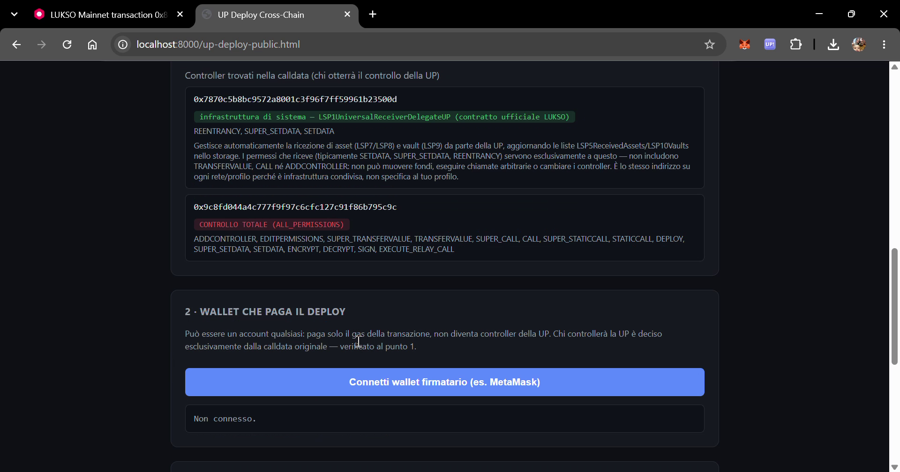This screenshot has height=472, width=900.
Task: Select controller address 0x9c8fd044a4c777f9f97c6cfc127c91f86b795c9c
Action: point(295,207)
